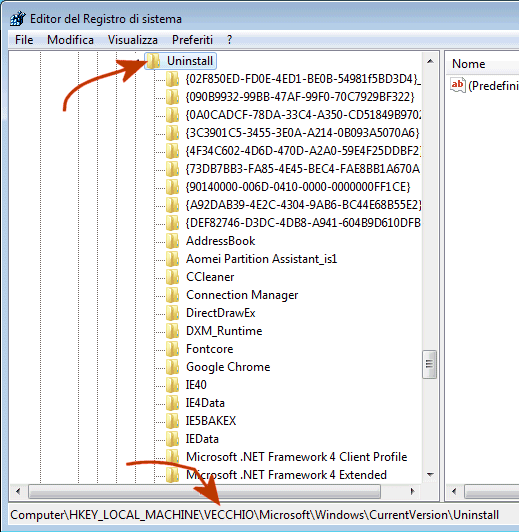The width and height of the screenshot is (519, 532).
Task: Select key {02F850ED-FD0E-4ED1-BE0B-54981f5BD3D4}_
Action: (303, 79)
